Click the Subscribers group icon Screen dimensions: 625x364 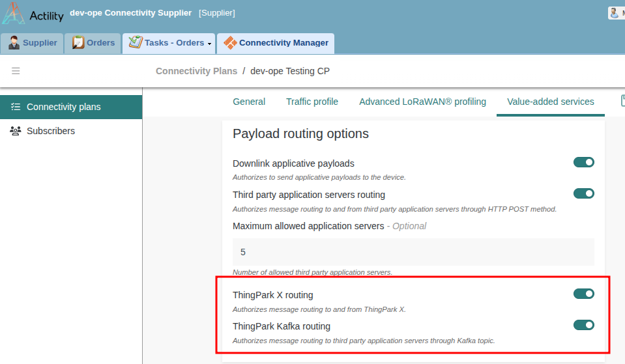click(16, 131)
